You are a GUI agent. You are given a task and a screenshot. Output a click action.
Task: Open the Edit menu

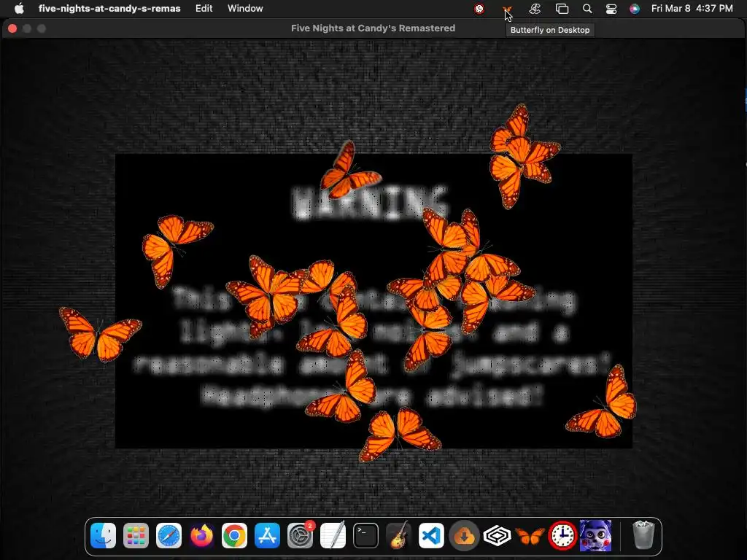click(204, 9)
